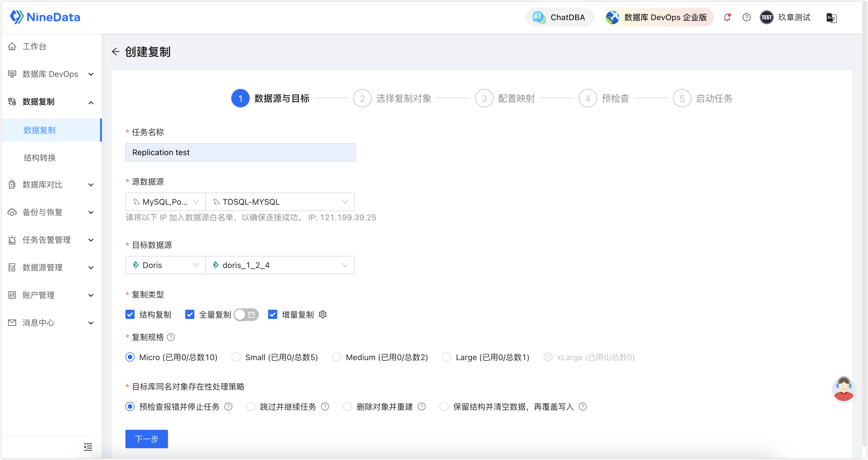
Task: Click the 下一步 button
Action: (x=147, y=439)
